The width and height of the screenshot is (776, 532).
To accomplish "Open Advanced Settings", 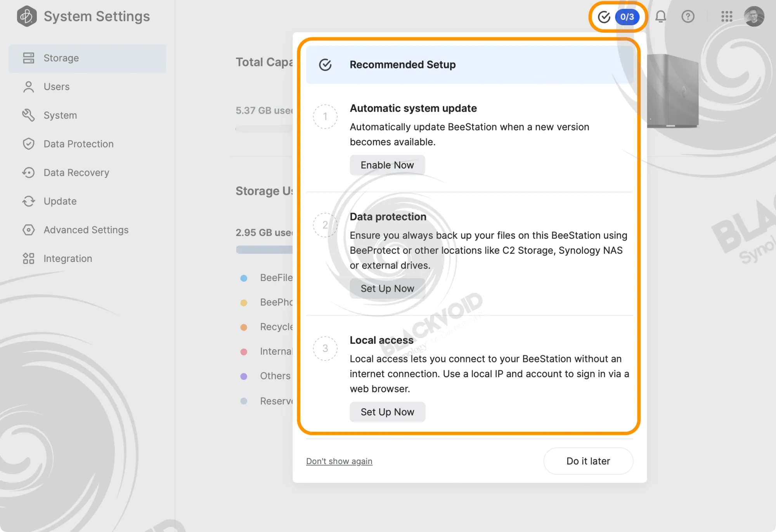I will coord(87,230).
